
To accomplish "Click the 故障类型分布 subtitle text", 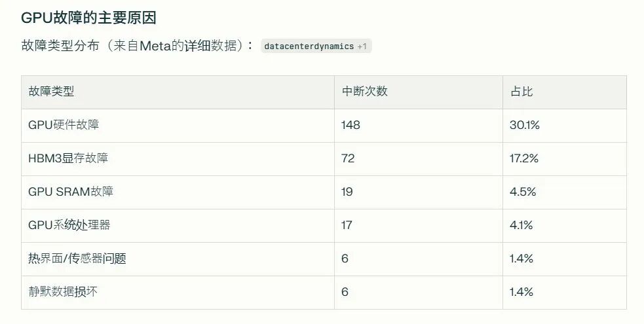I will tap(60, 46).
